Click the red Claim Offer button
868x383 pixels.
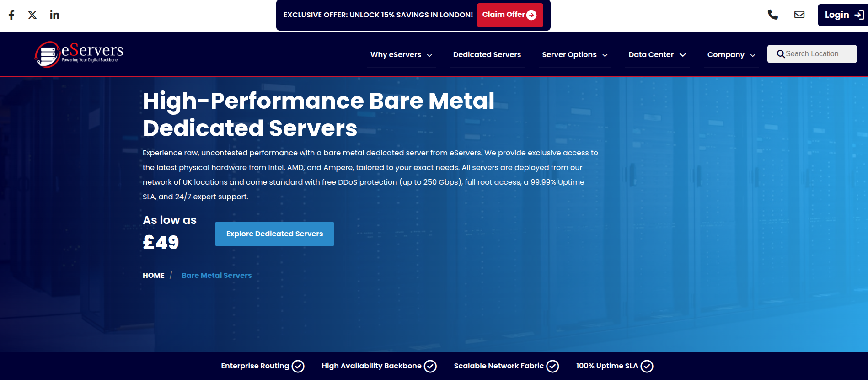pos(509,15)
